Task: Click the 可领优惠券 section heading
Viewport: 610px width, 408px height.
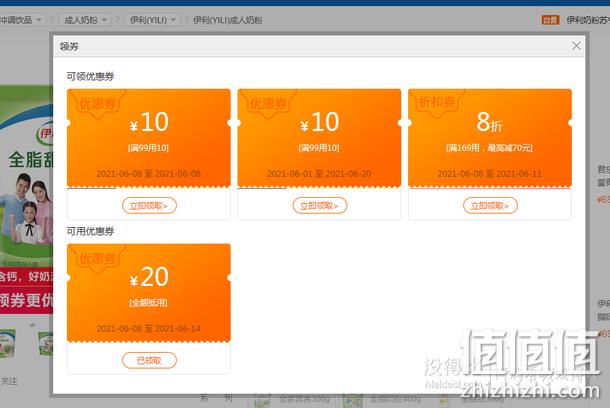Action: coord(90,76)
